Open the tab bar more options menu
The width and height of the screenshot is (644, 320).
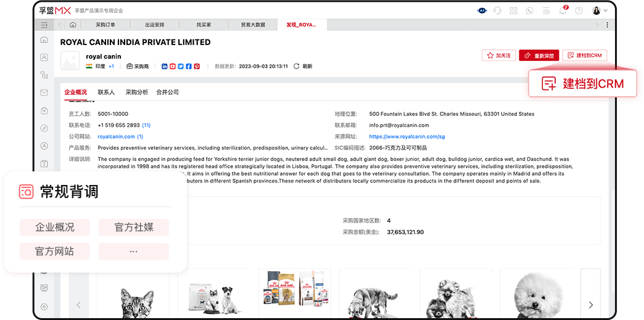tap(608, 25)
